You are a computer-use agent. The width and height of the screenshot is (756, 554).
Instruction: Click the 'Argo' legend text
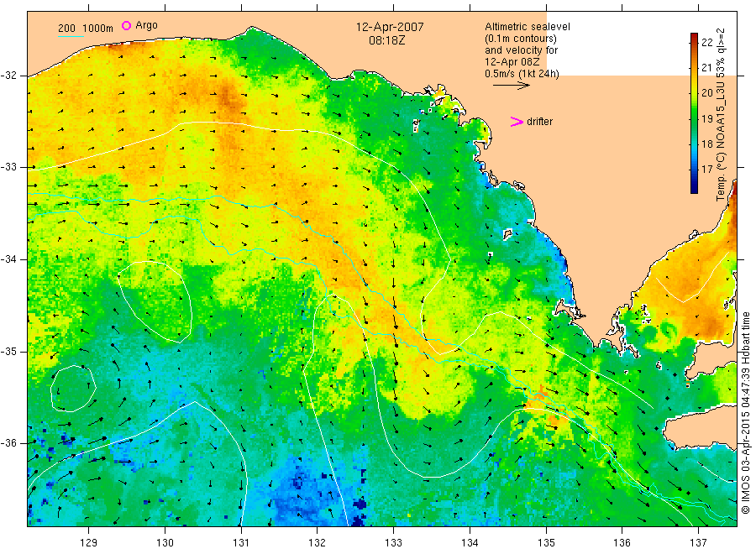(146, 25)
